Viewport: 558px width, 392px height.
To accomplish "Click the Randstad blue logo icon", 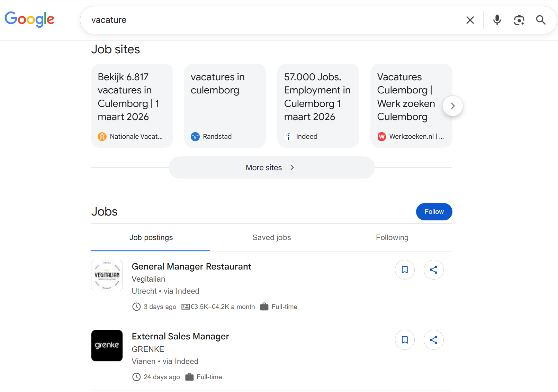I will pyautogui.click(x=195, y=137).
